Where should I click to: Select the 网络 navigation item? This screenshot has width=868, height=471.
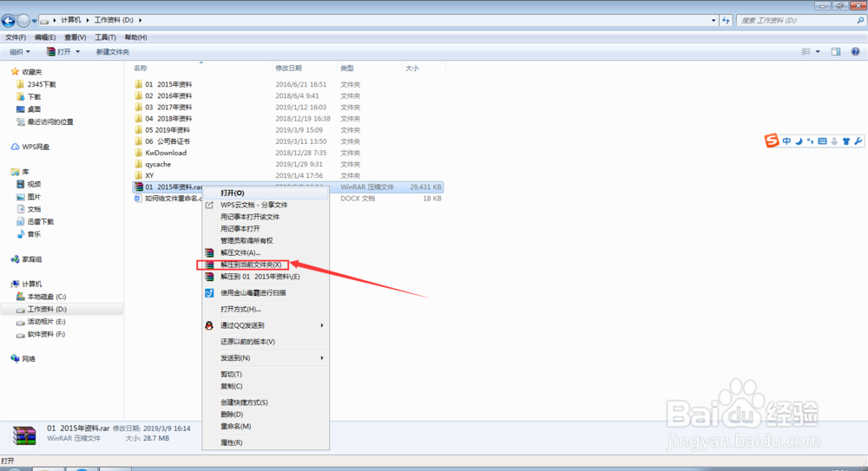(x=29, y=358)
